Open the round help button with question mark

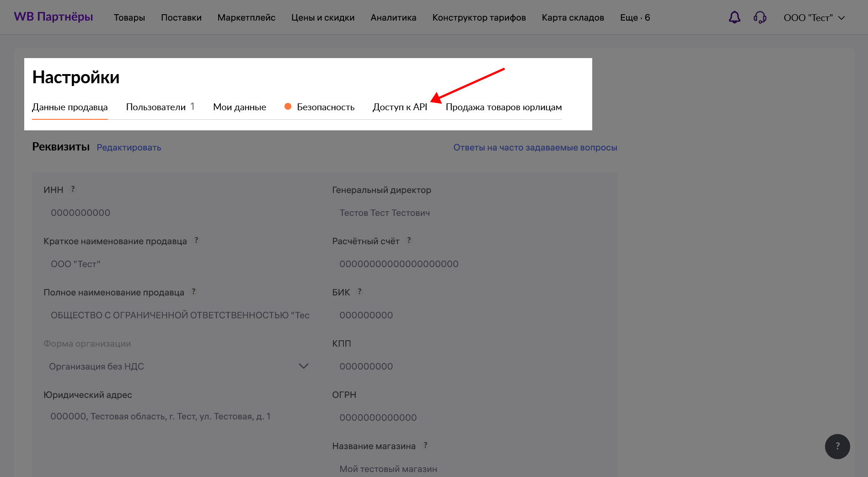point(837,446)
